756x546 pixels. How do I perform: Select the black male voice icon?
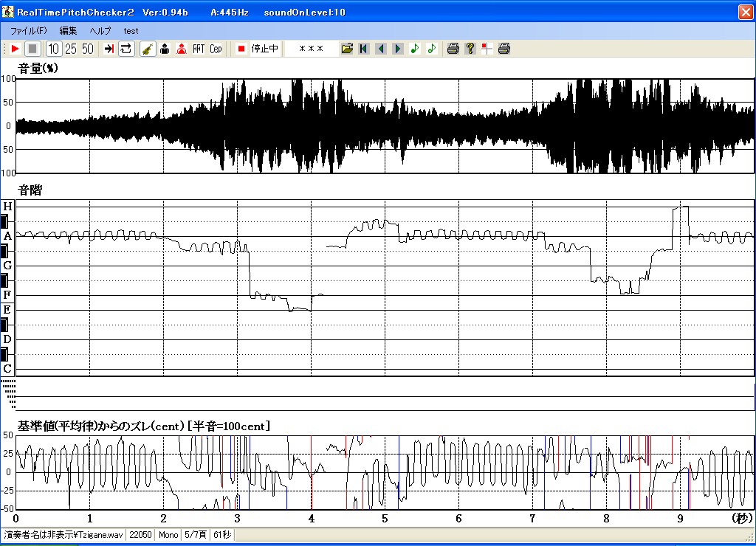pyautogui.click(x=165, y=49)
